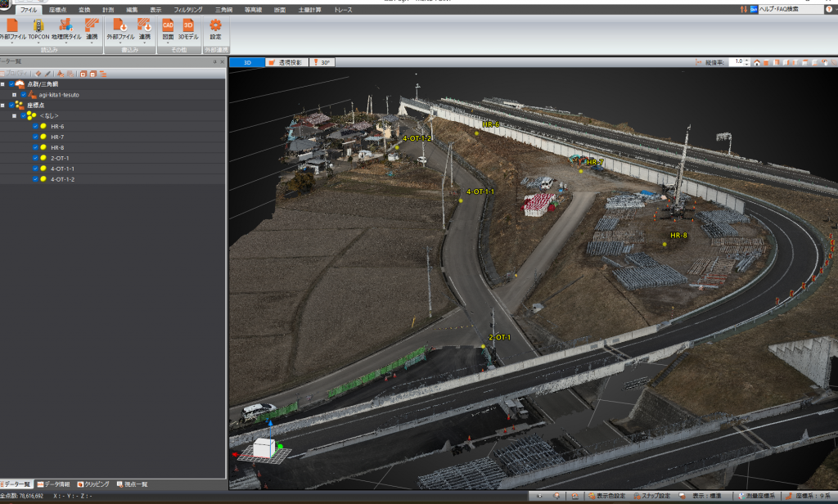Click the ヘルプ・FAQ検索 search field
The height and width of the screenshot is (504, 838).
[x=790, y=9]
